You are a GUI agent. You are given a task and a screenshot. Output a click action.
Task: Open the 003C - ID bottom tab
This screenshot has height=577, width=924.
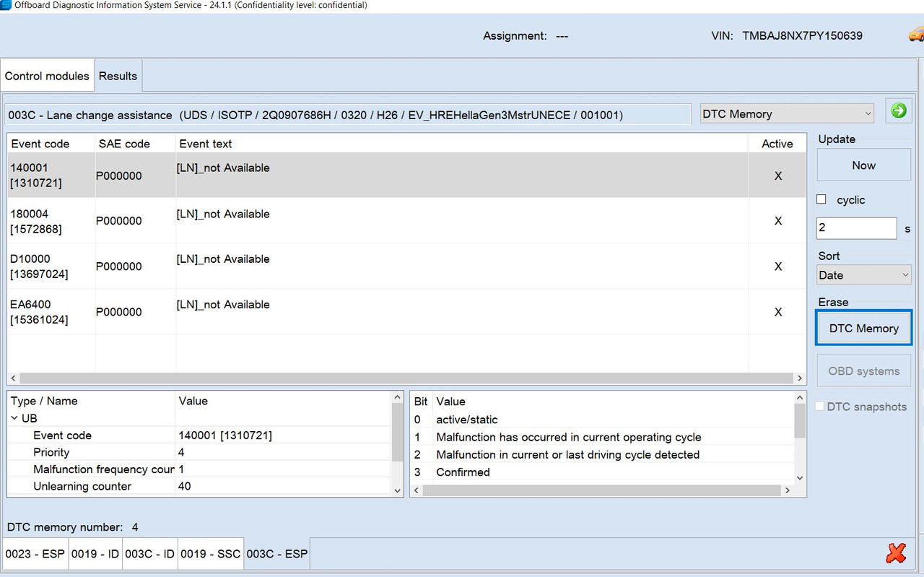click(x=150, y=554)
